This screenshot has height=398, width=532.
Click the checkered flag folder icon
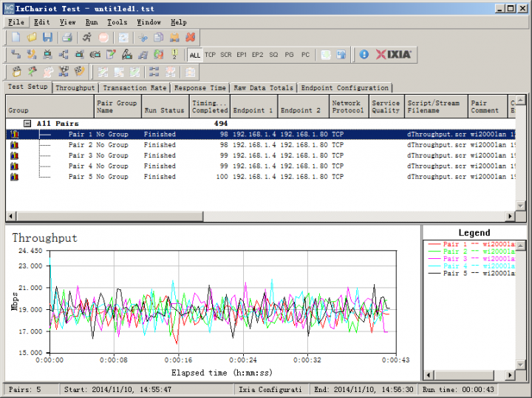[16, 72]
